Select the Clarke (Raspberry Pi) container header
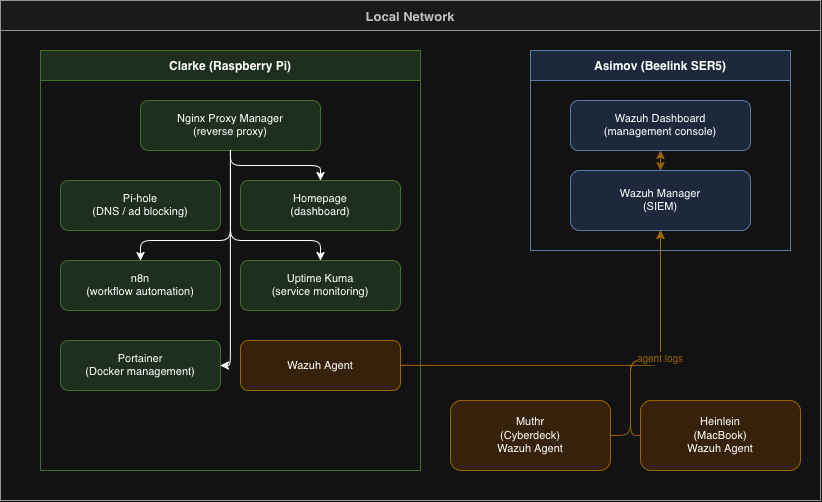 click(x=230, y=66)
